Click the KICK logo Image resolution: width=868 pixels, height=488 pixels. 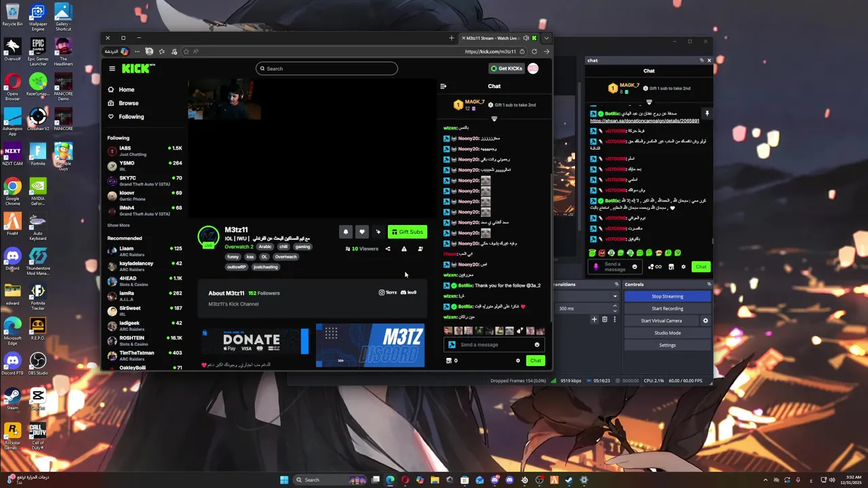click(x=138, y=68)
